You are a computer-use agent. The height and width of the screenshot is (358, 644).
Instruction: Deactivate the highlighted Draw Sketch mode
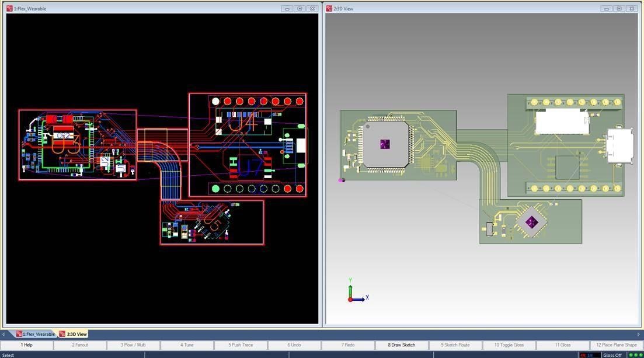pyautogui.click(x=401, y=345)
